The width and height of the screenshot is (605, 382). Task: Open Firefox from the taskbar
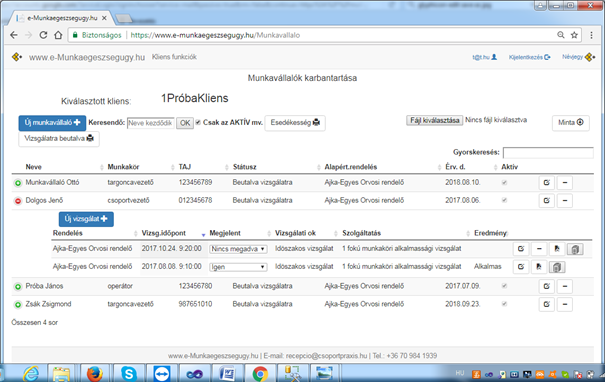95,374
